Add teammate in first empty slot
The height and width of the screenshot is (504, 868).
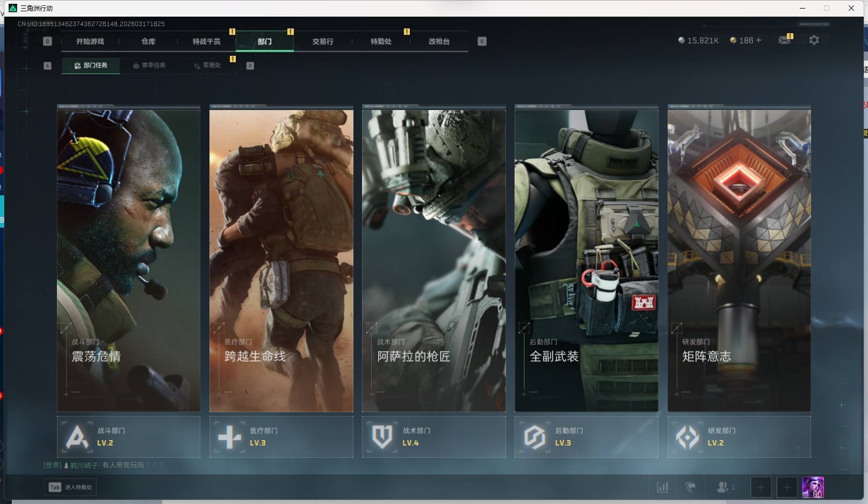[x=761, y=487]
